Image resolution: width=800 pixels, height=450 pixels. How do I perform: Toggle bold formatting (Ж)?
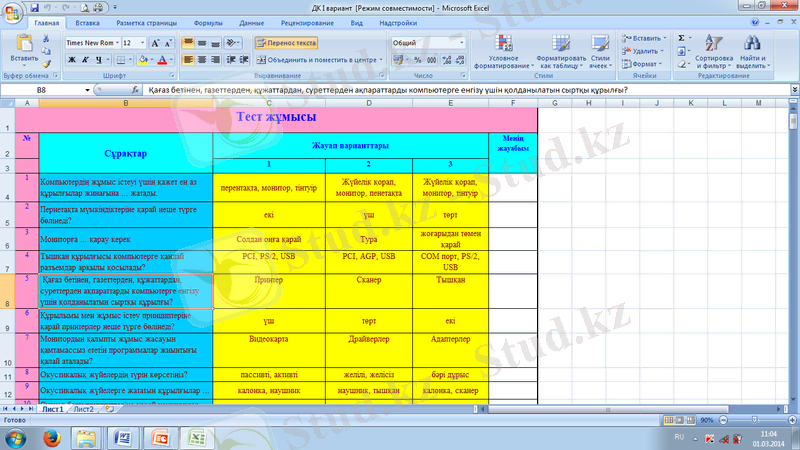click(x=72, y=60)
